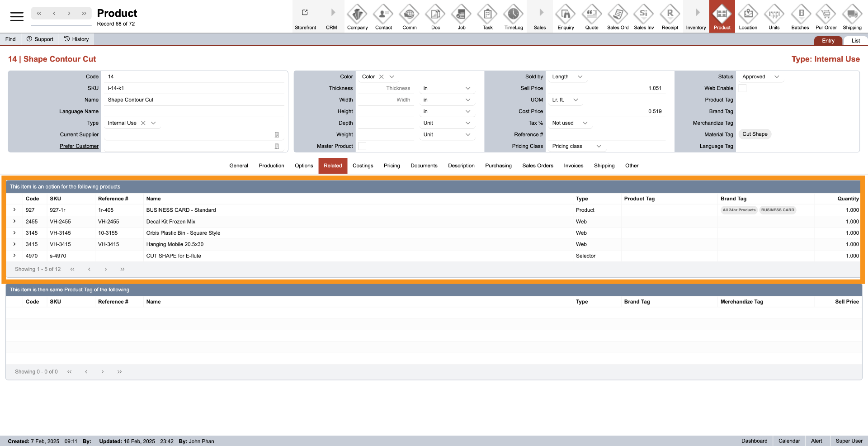Image resolution: width=868 pixels, height=446 pixels.
Task: Open the Pricing class dropdown
Action: [x=599, y=146]
